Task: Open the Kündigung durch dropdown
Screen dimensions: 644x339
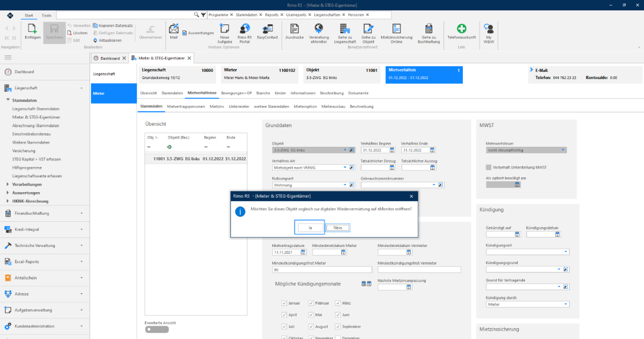Action: pos(566,305)
